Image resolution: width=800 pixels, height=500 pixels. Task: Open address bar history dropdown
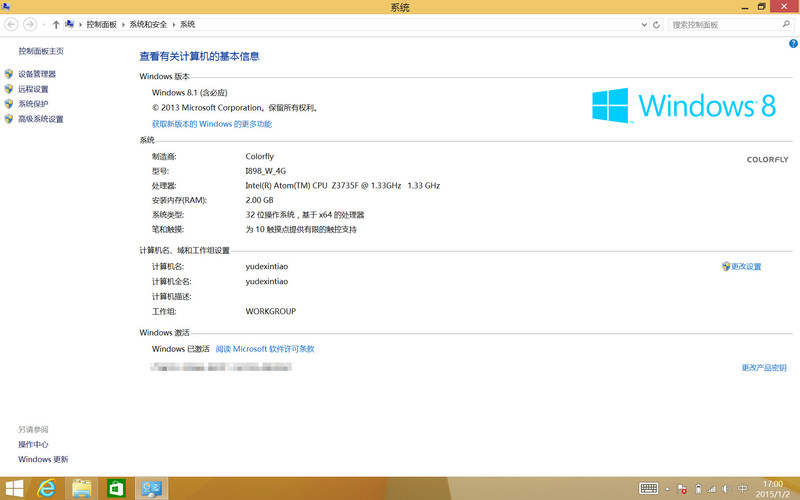point(644,24)
